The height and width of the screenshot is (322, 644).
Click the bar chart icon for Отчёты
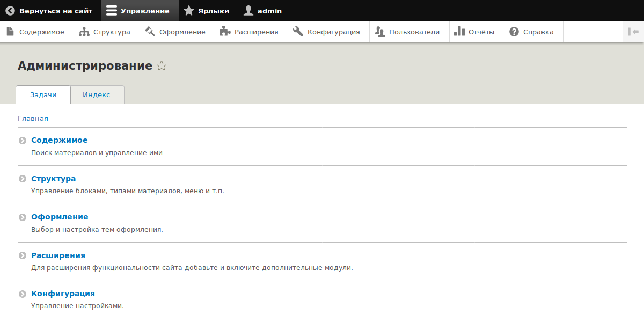459,32
